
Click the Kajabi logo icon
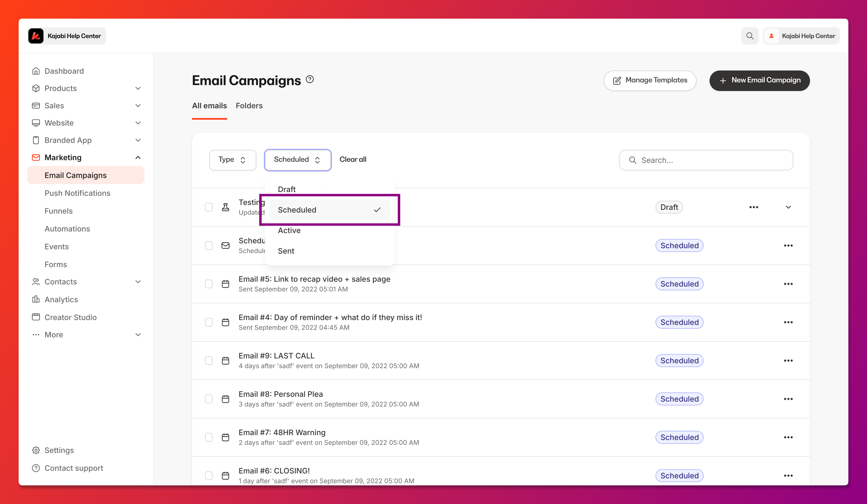36,36
